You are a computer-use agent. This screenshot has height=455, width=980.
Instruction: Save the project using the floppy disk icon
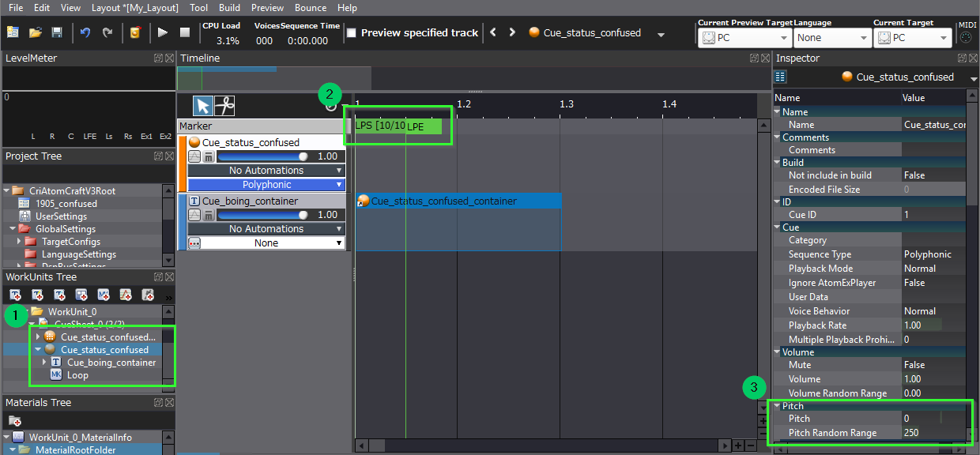pyautogui.click(x=57, y=32)
